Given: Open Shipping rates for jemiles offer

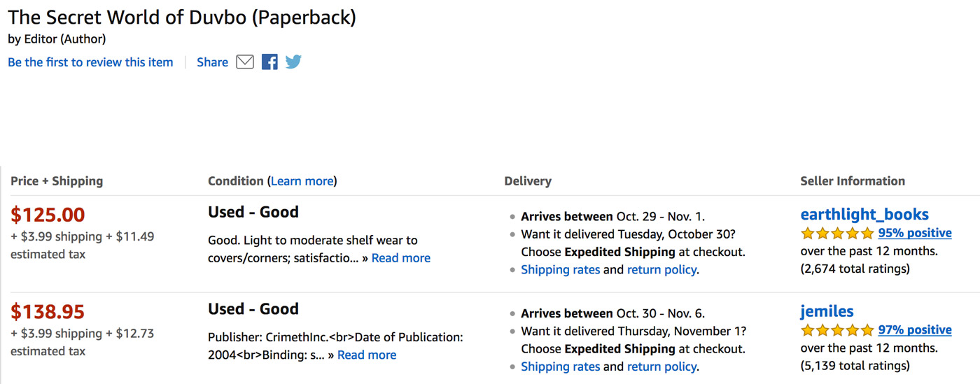Looking at the screenshot, I should point(560,367).
